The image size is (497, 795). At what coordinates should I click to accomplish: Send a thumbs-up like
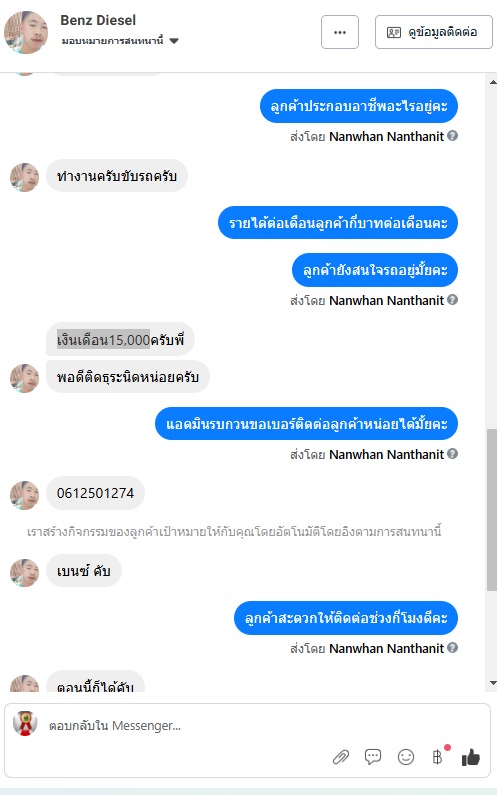coord(471,757)
